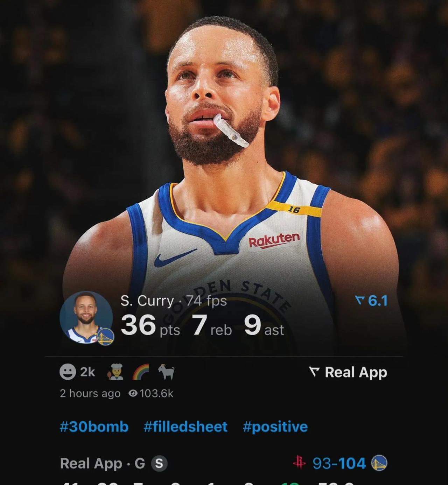
Task: Open S. Curry's round profile avatar
Action: point(86,318)
